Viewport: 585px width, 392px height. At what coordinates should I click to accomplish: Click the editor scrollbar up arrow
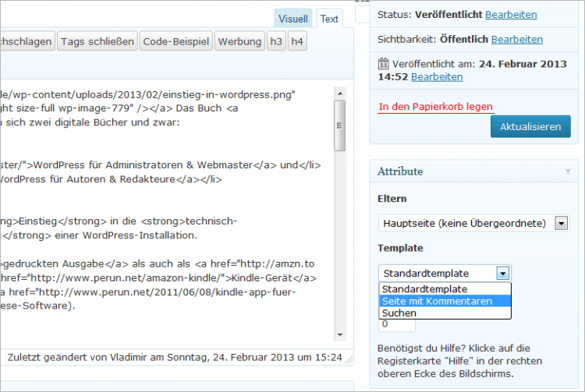339,93
